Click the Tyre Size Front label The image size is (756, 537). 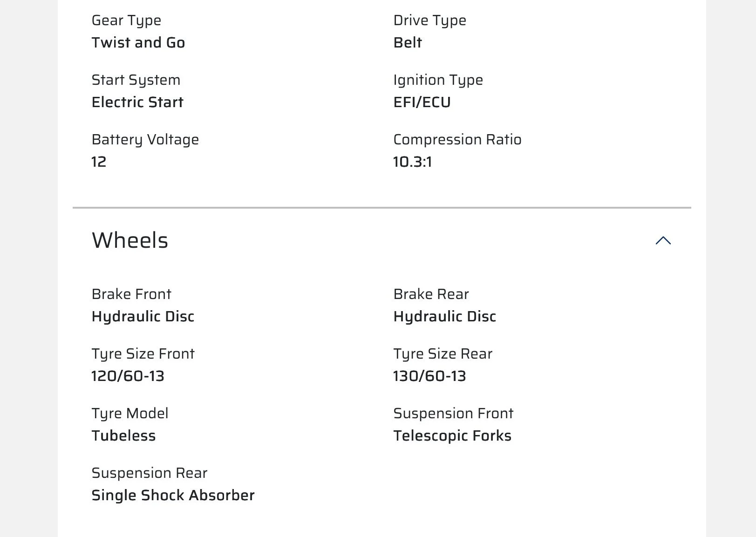pos(143,354)
